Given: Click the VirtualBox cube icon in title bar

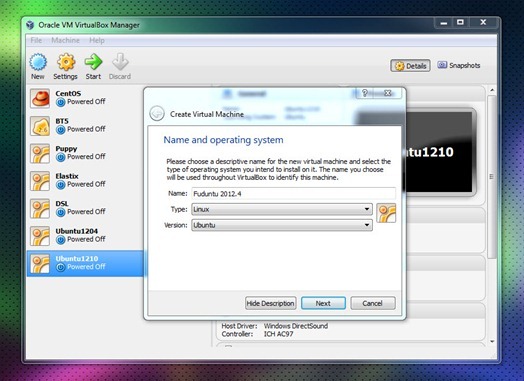Looking at the screenshot, I should click(30, 25).
